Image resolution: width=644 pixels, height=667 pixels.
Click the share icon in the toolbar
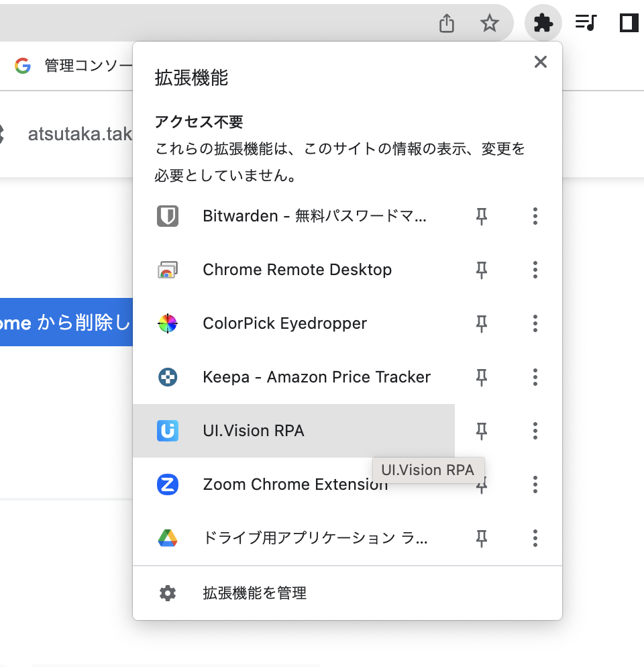point(447,22)
